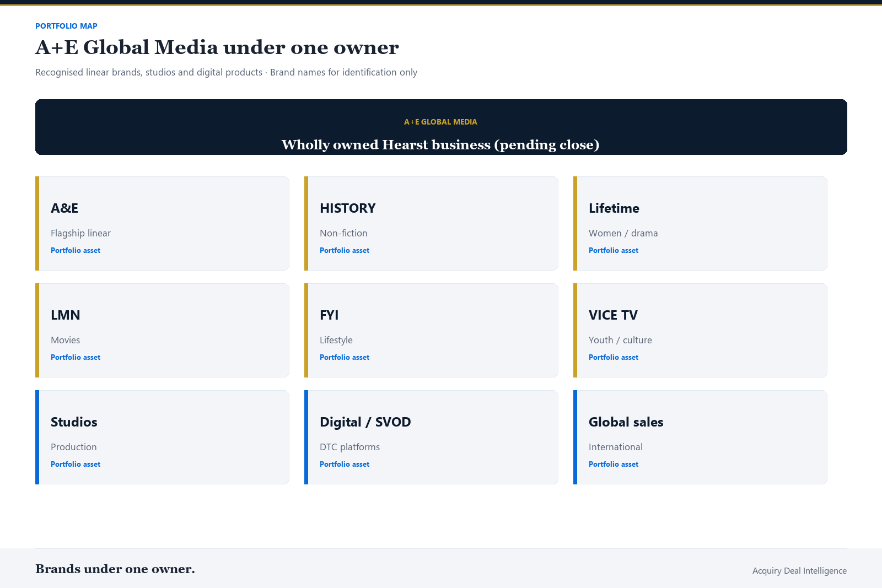Open the LMN card heading
882x588 pixels.
pyautogui.click(x=65, y=315)
